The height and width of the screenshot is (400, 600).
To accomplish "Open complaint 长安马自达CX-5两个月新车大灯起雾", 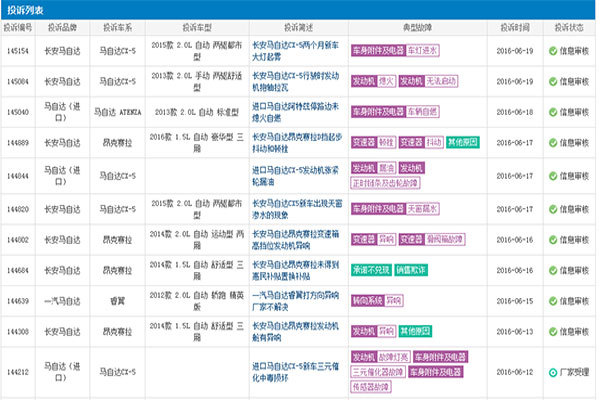I will (295, 51).
